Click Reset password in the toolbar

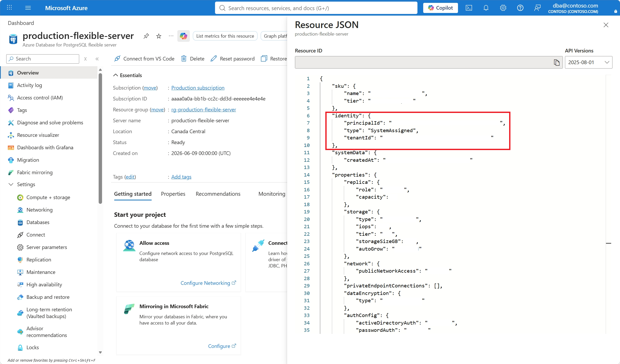[233, 59]
